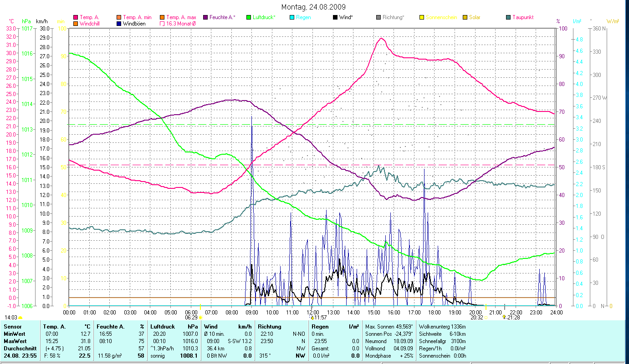Click the Luftdruck column header in data table
629x364 pixels.
coord(163,327)
